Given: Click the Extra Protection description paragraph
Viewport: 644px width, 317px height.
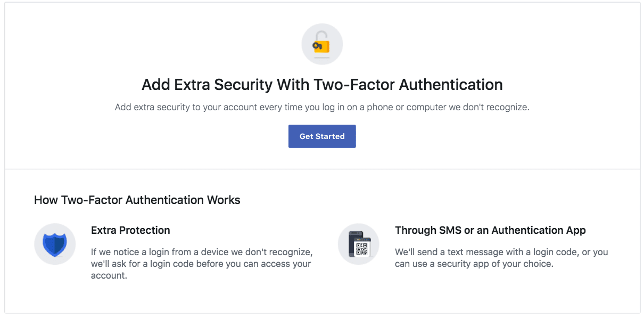Looking at the screenshot, I should 201,264.
